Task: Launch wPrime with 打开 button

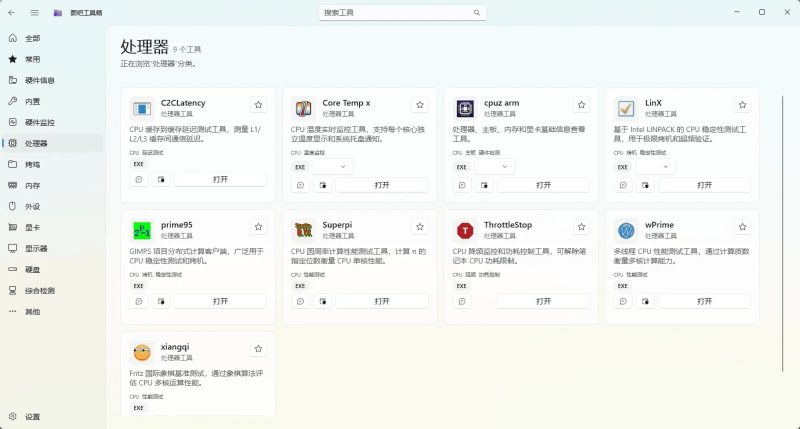Action: point(705,301)
